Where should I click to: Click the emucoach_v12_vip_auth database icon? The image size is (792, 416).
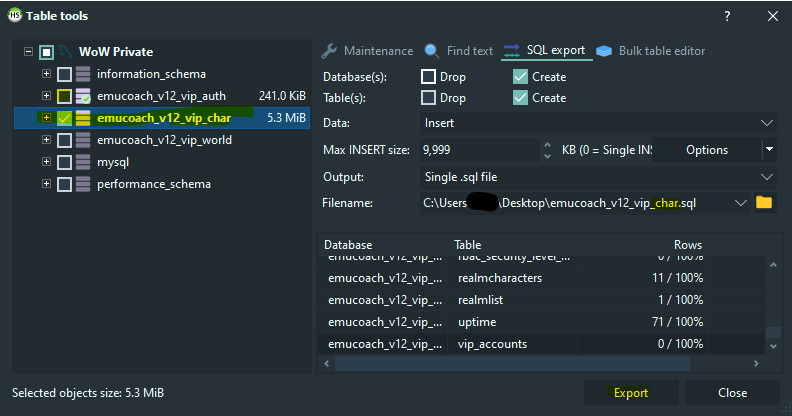pyautogui.click(x=83, y=96)
